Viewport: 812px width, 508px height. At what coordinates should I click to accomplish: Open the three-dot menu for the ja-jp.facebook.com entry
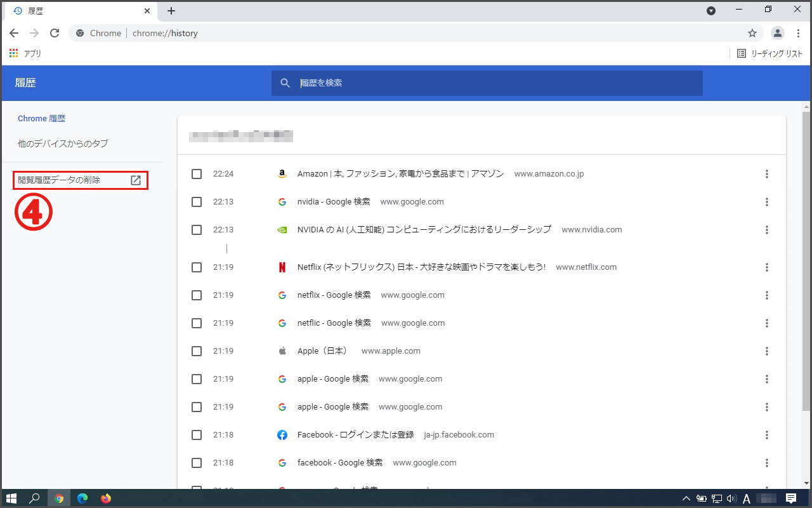pyautogui.click(x=767, y=435)
